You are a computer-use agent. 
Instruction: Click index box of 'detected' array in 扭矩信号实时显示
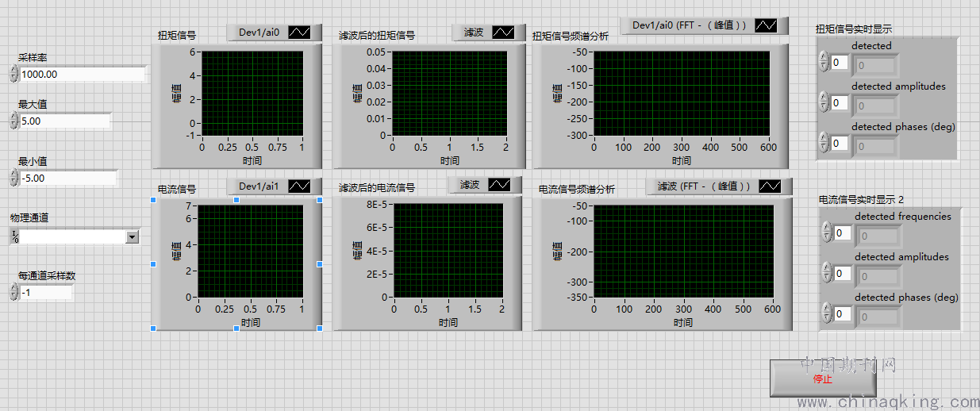coord(840,62)
